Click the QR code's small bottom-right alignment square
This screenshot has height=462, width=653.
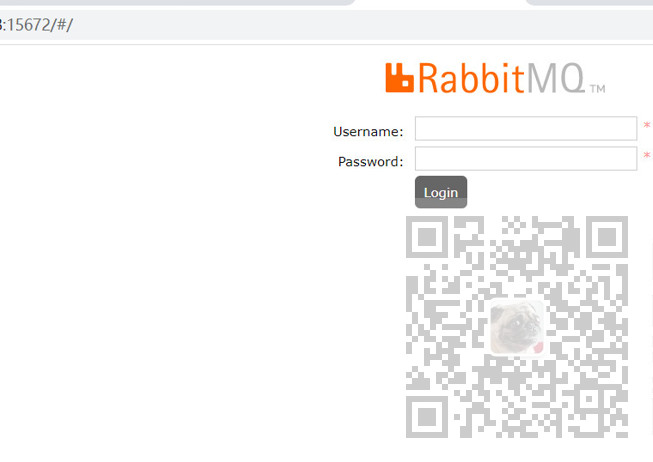pos(589,399)
